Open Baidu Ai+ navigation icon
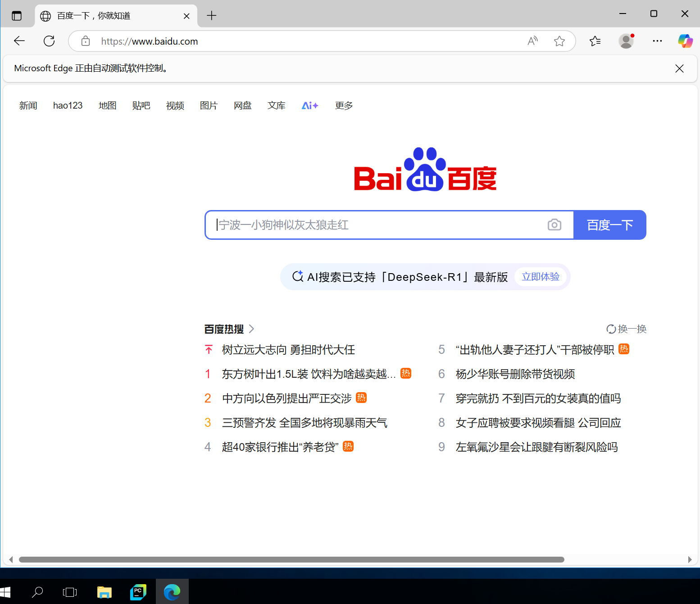The image size is (700, 604). [x=310, y=105]
